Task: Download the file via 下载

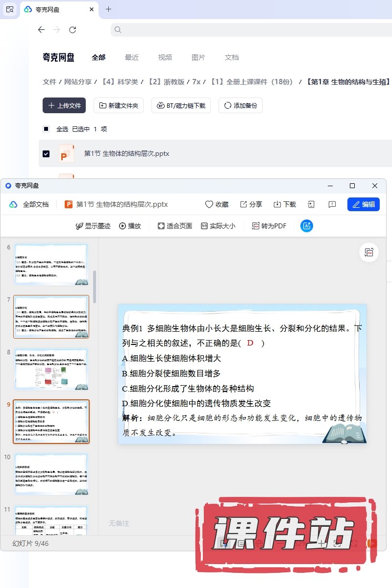Action: point(284,204)
